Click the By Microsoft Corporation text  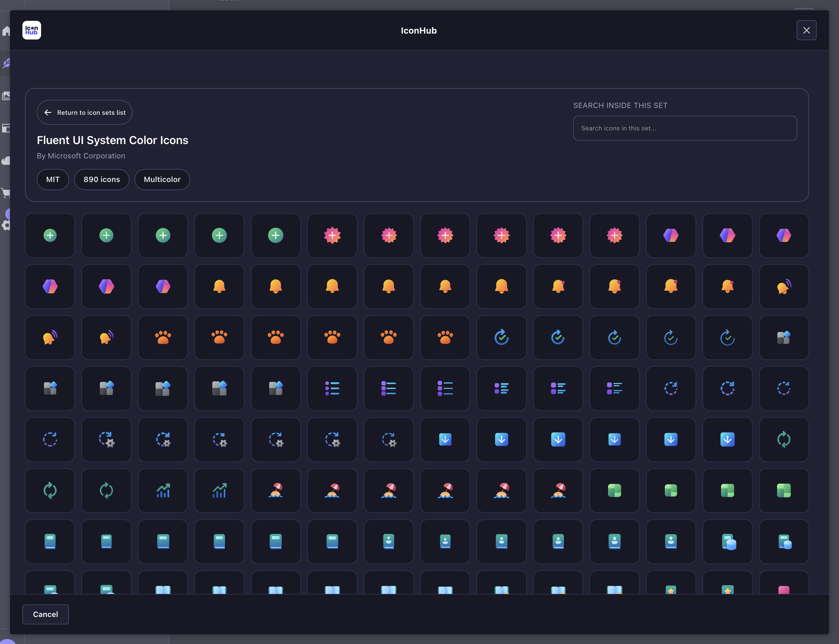(81, 156)
